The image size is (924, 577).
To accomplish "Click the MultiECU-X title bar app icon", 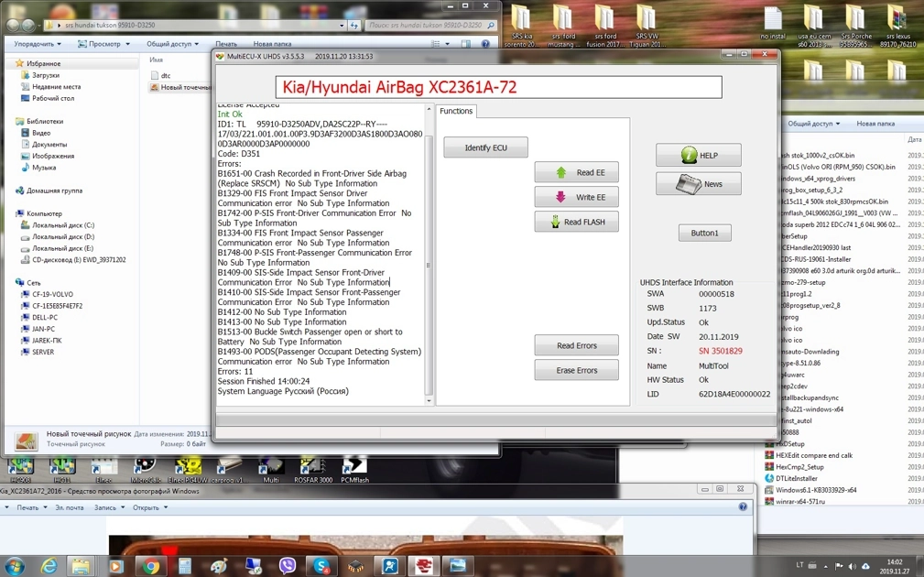I will [221, 57].
